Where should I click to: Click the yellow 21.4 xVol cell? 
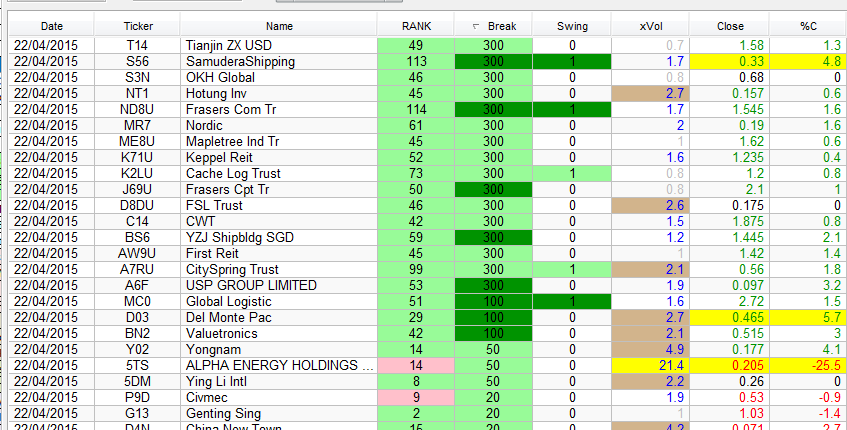(650, 366)
